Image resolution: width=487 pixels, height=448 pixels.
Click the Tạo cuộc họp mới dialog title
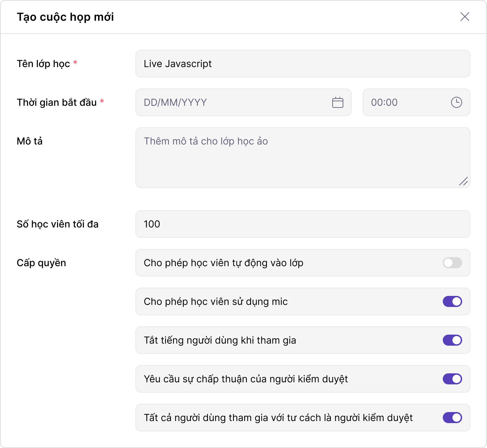click(x=65, y=17)
